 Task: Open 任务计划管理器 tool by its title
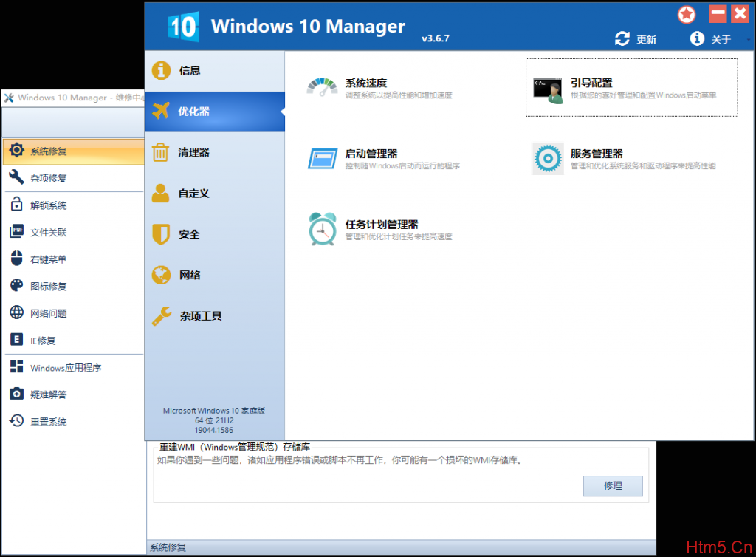click(382, 225)
